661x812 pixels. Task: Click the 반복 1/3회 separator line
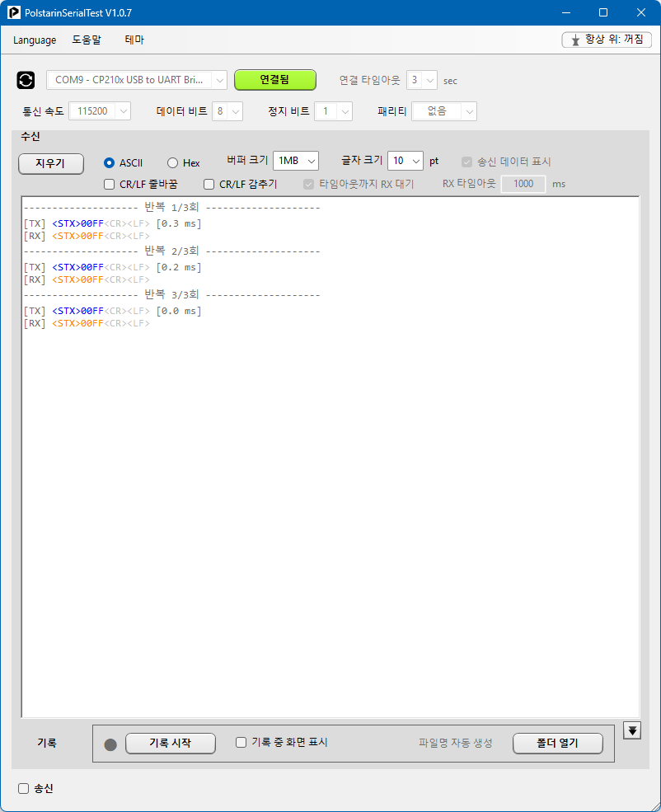172,208
